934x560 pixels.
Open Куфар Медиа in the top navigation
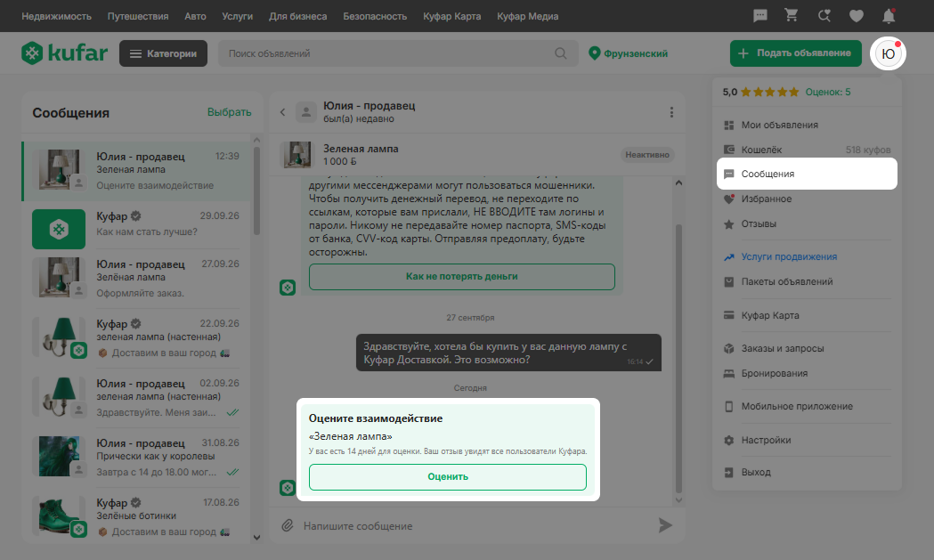[528, 16]
